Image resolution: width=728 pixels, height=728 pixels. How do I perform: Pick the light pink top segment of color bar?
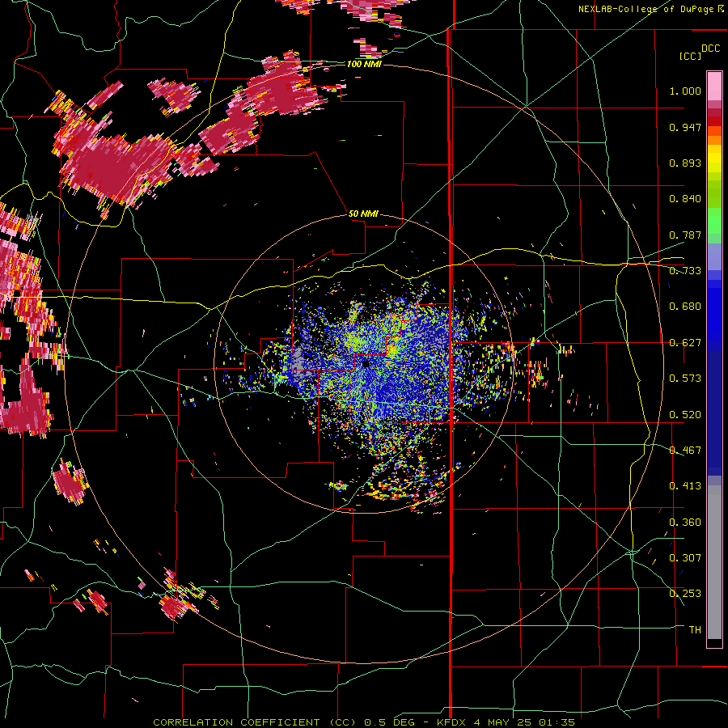(x=714, y=86)
